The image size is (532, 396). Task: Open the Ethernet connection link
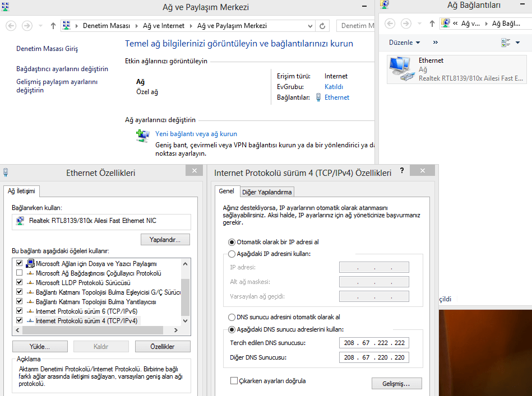click(x=337, y=97)
